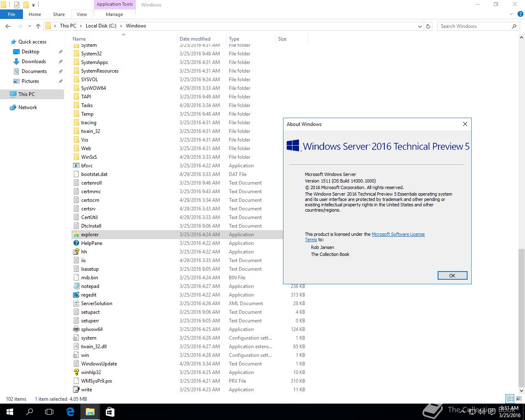Click the Start button on taskbar
Image resolution: width=525 pixels, height=420 pixels.
click(x=10, y=412)
